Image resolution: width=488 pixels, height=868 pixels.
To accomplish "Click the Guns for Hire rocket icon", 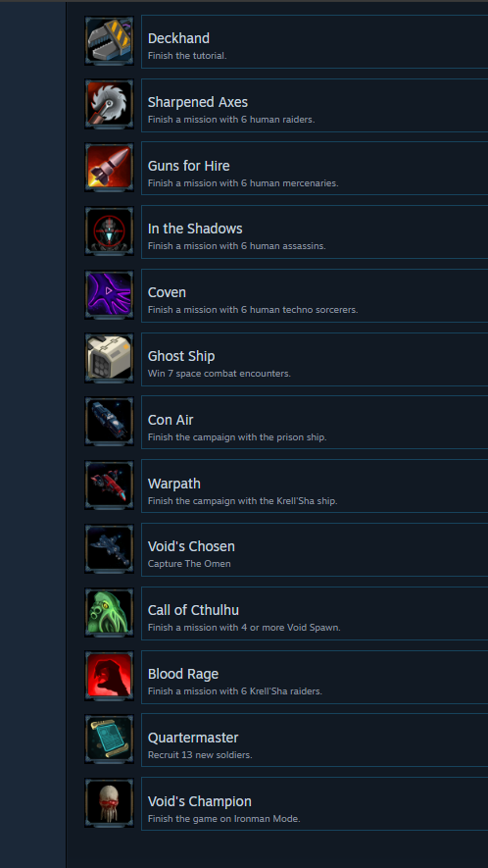I will point(109,169).
